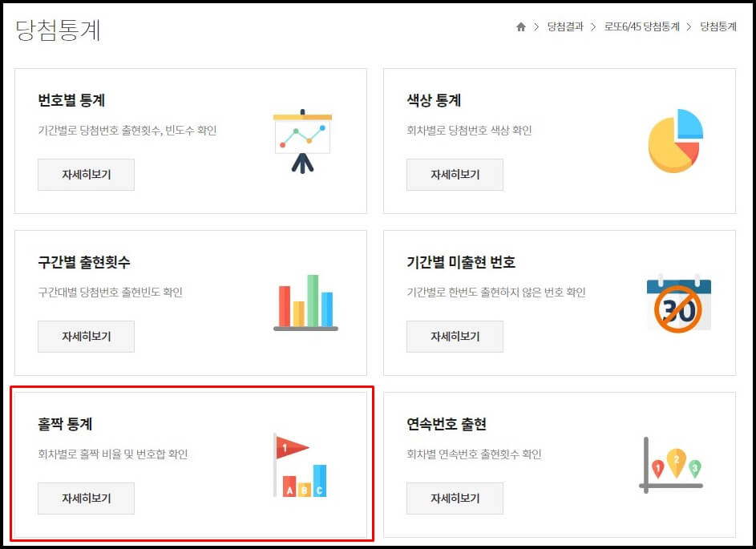Image resolution: width=756 pixels, height=549 pixels.
Task: Click description 회차별로 홀짝 비율 및 번호합 확인
Action: [113, 454]
